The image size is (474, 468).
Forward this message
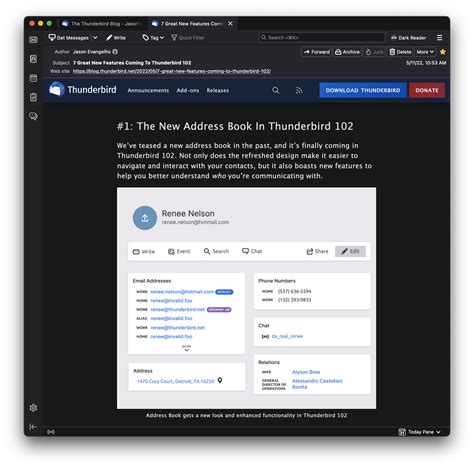pos(317,52)
